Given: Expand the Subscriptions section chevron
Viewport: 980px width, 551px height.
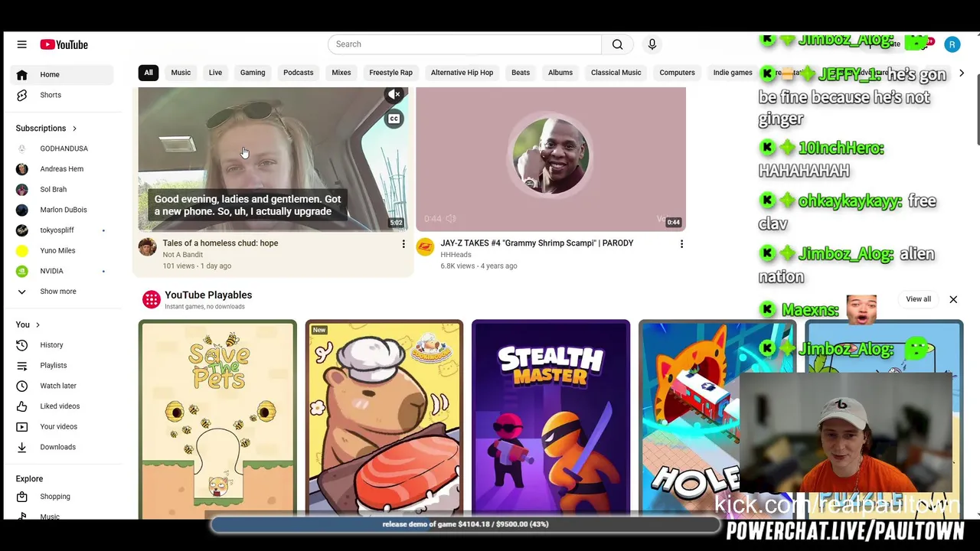Looking at the screenshot, I should 74,129.
